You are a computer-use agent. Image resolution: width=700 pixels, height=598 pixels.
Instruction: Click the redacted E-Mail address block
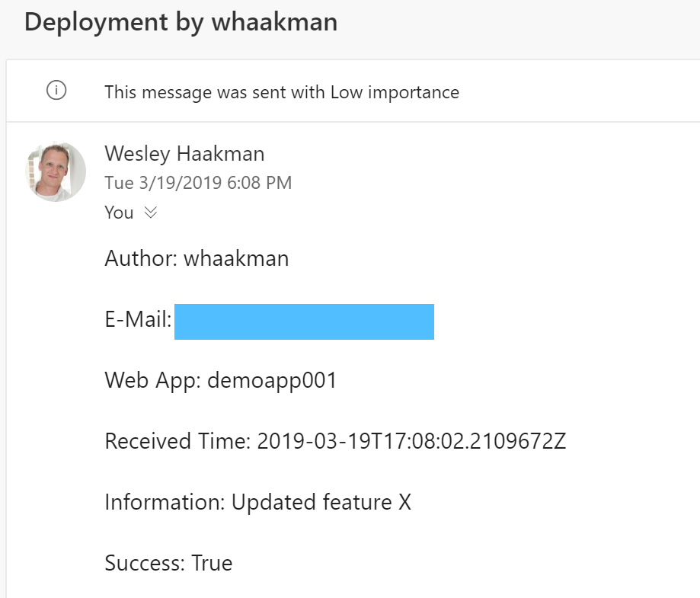[304, 321]
